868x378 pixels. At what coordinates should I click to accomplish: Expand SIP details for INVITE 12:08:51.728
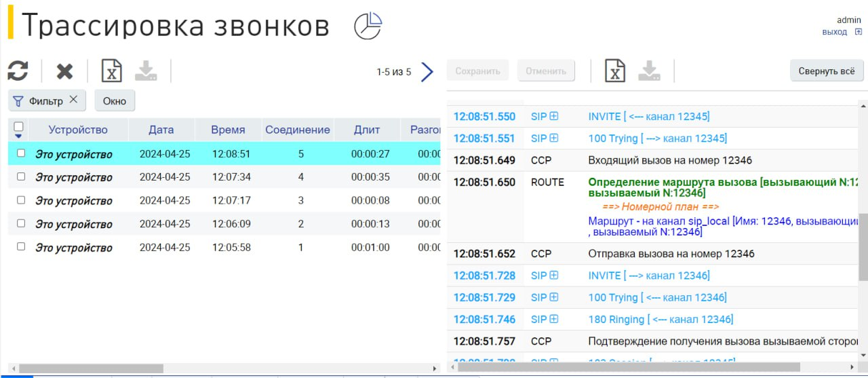(x=554, y=275)
